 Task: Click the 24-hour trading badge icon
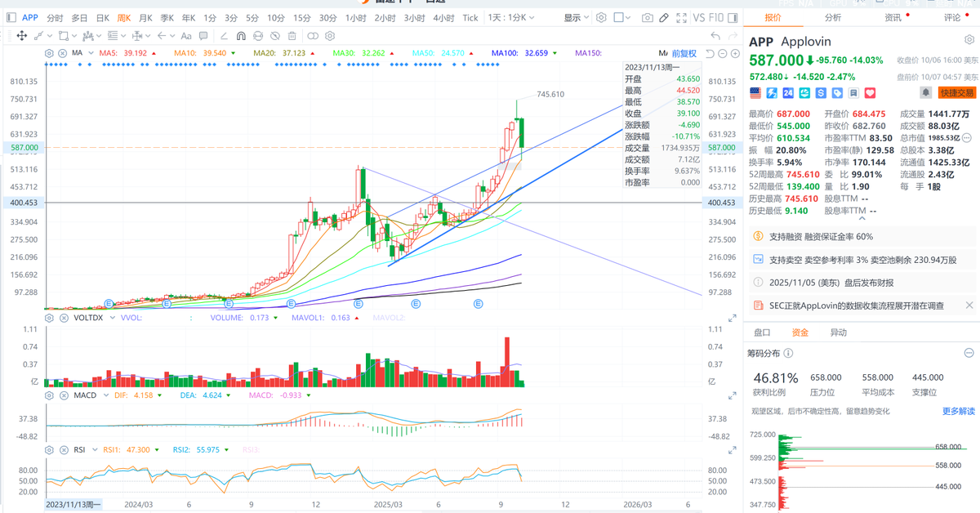788,92
